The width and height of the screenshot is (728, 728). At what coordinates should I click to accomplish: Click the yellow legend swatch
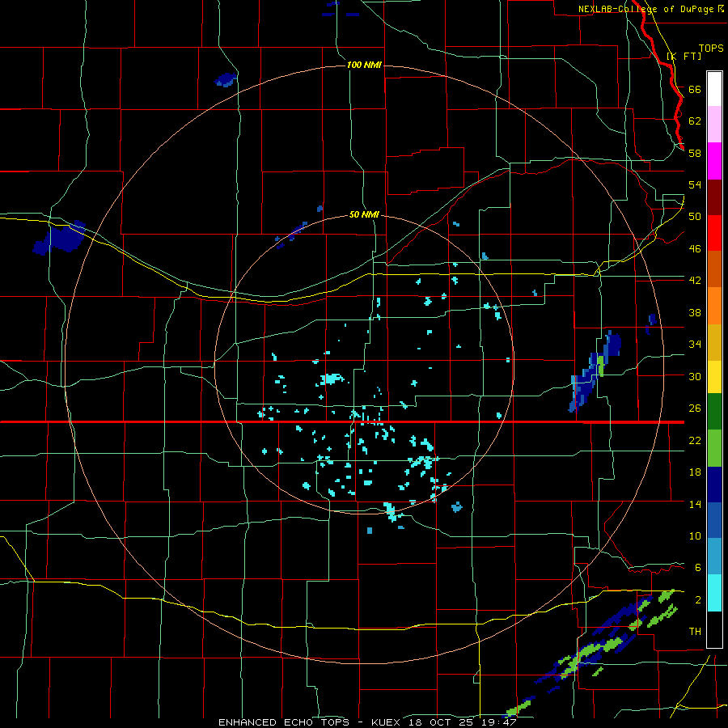[x=714, y=377]
